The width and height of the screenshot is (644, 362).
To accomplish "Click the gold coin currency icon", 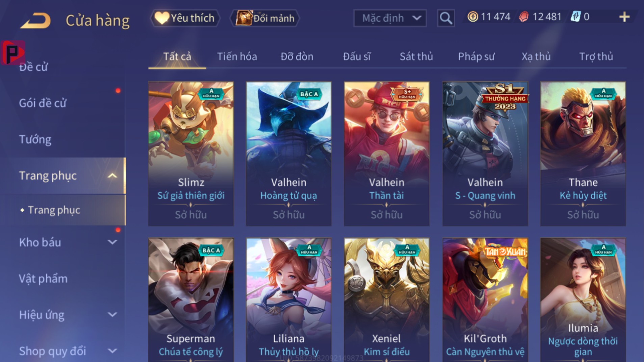I will click(x=472, y=17).
